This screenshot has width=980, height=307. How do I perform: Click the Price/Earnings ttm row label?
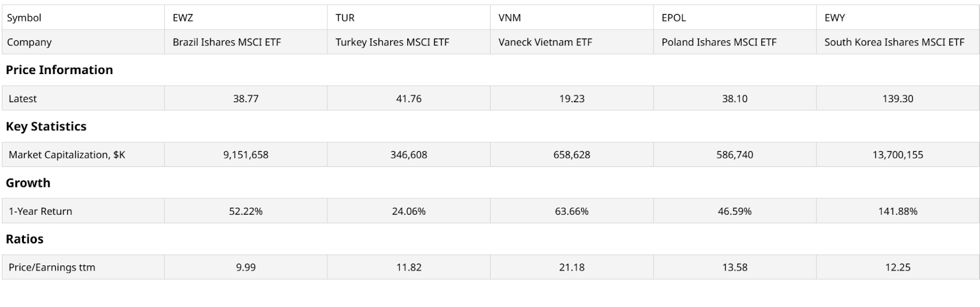coord(52,267)
